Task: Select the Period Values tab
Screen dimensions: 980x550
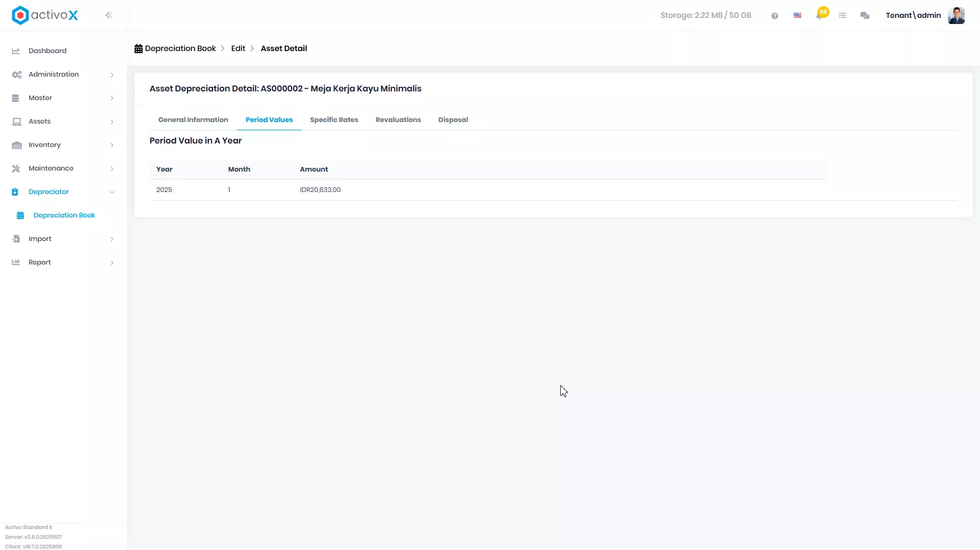Action: (269, 119)
